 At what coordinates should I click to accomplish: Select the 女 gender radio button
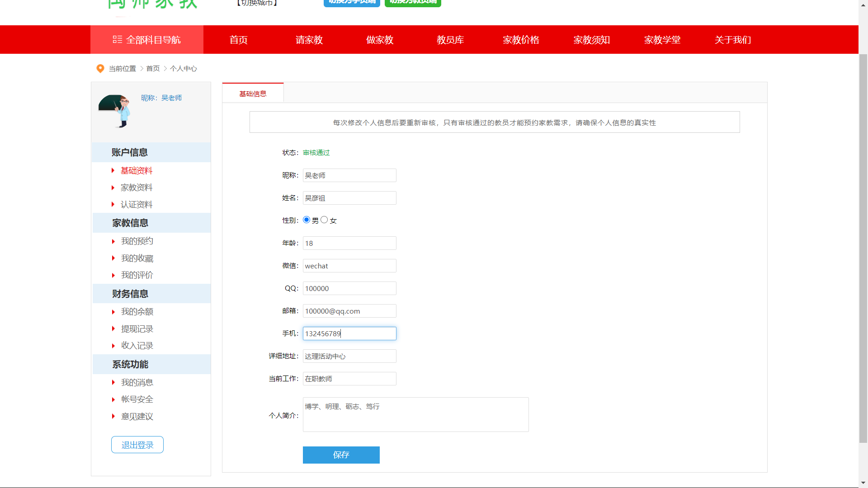(324, 220)
